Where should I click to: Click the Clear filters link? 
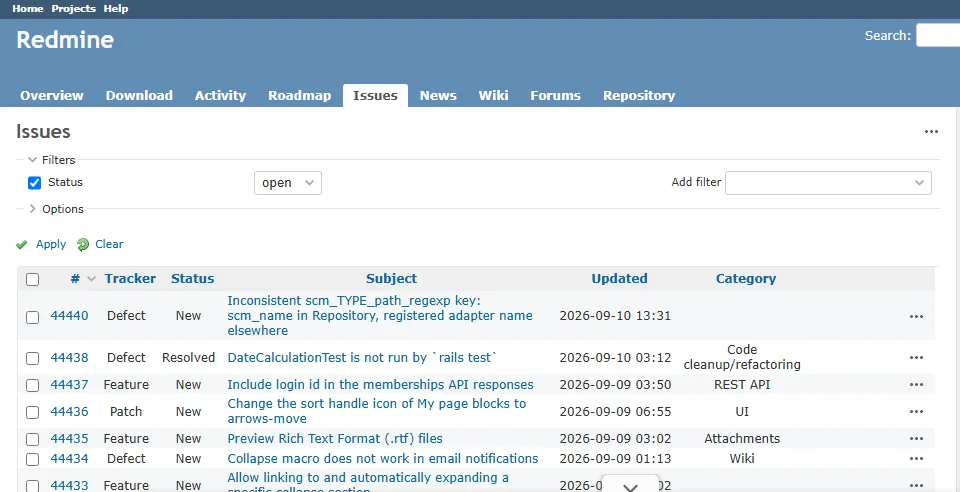point(109,244)
